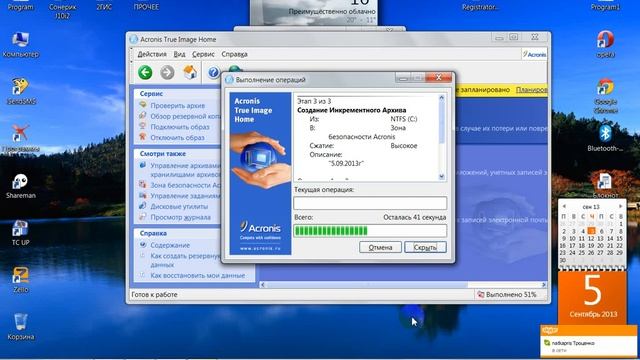
Task: Click the Осталась 41 секунда text
Action: (414, 217)
